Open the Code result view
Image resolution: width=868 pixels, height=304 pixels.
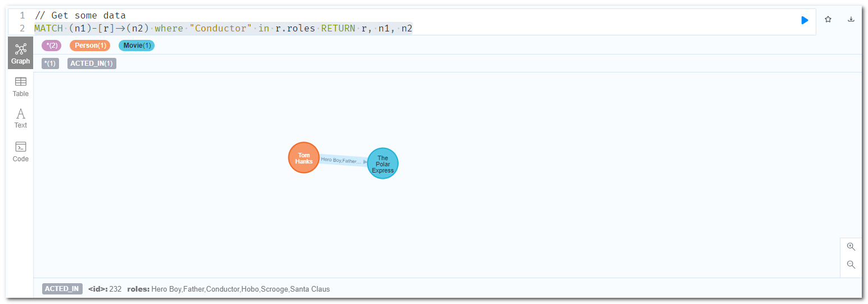(x=21, y=152)
